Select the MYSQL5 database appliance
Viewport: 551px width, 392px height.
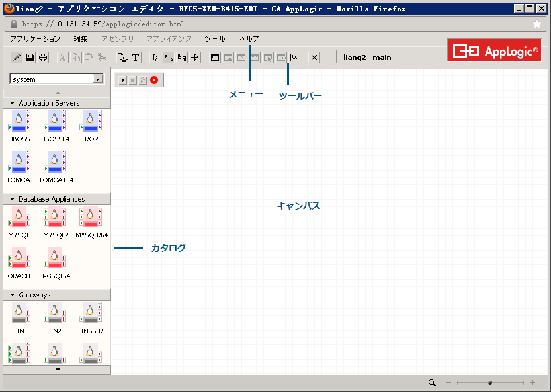[x=20, y=217]
